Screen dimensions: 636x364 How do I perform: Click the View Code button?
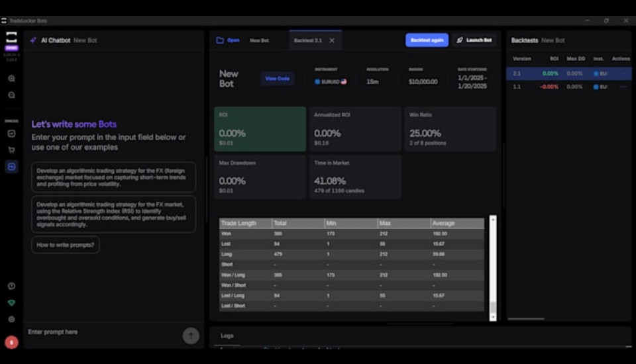click(x=277, y=79)
